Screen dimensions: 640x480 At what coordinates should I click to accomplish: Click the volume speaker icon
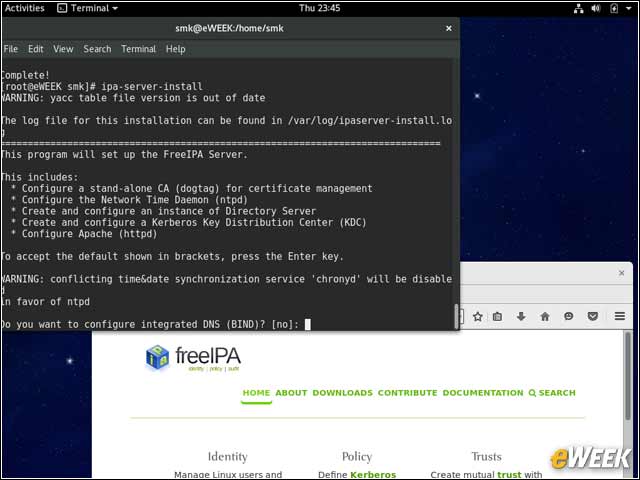[x=596, y=8]
